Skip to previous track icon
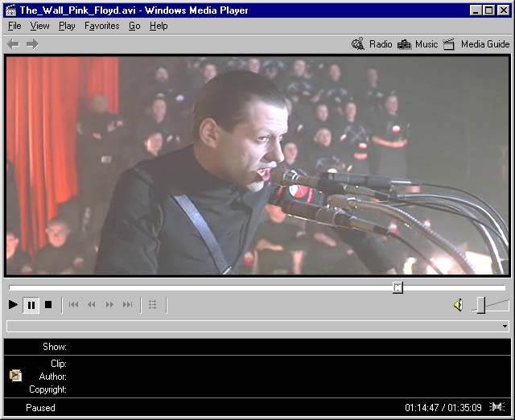Viewport: 515px width, 420px height. pyautogui.click(x=73, y=305)
